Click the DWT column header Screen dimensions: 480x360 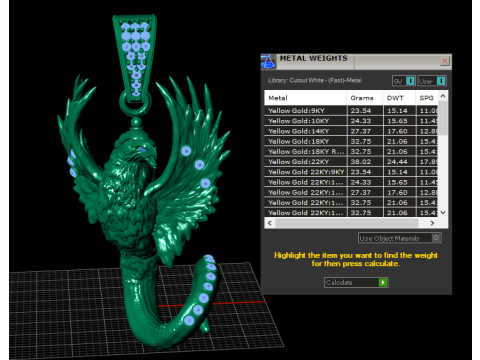tap(399, 98)
